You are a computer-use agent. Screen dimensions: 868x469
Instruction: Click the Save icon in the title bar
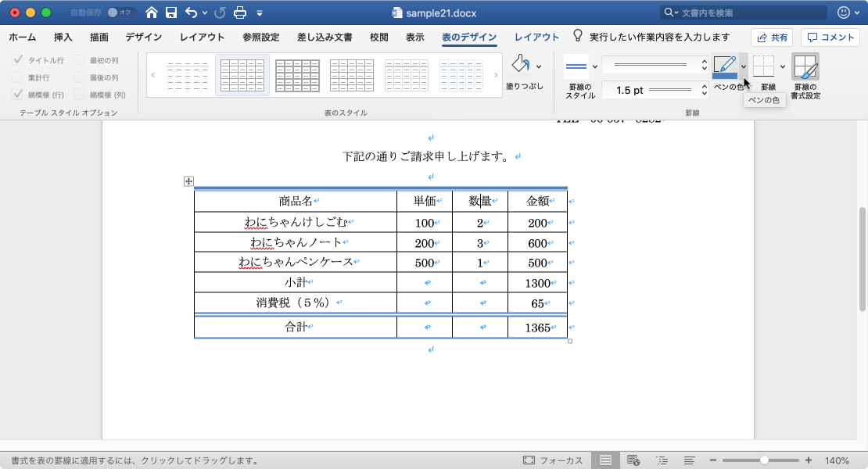click(x=170, y=13)
